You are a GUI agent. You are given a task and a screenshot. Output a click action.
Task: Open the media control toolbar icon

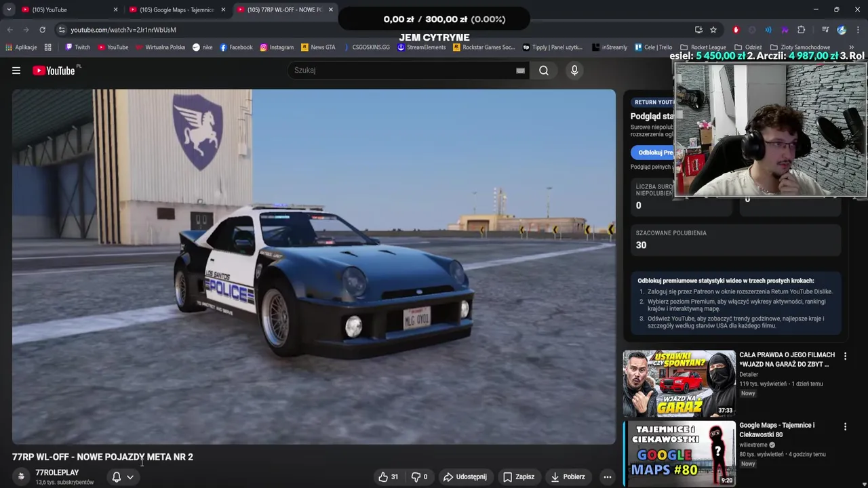[825, 30]
